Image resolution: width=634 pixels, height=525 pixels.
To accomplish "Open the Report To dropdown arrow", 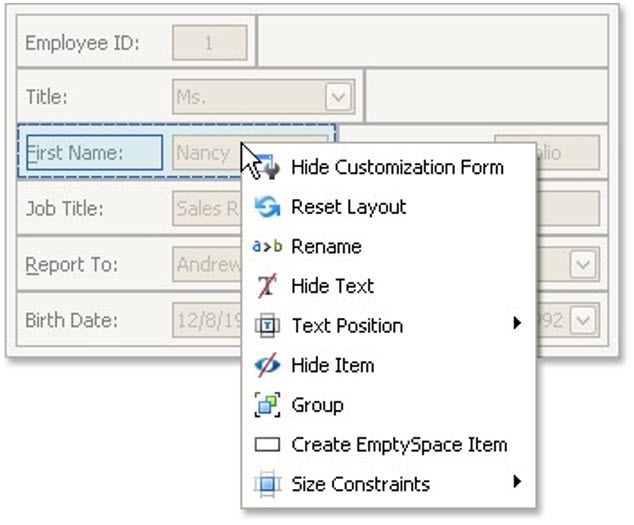I will 582,265.
